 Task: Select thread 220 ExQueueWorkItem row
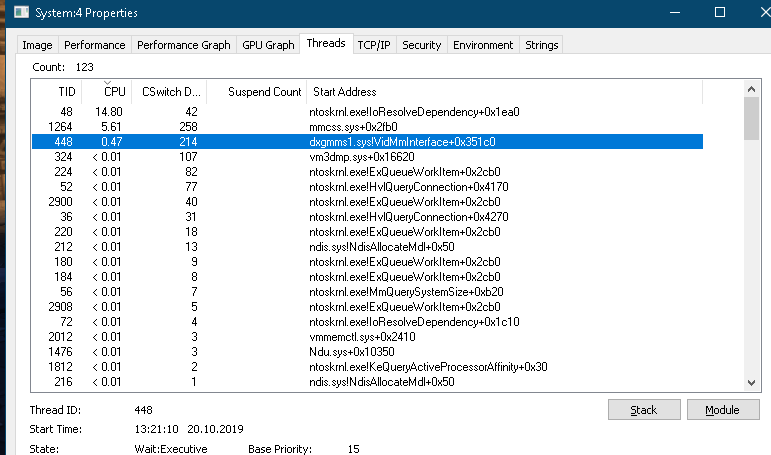367,232
